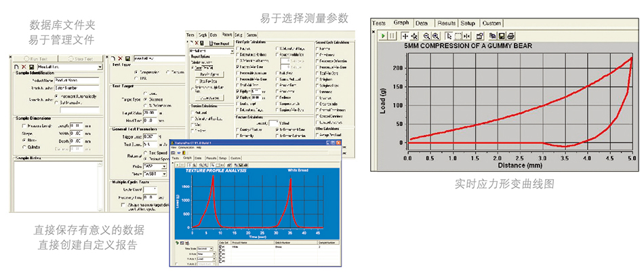644x274 pixels.
Task: Select the Compression test type radio button
Action: tap(136, 72)
